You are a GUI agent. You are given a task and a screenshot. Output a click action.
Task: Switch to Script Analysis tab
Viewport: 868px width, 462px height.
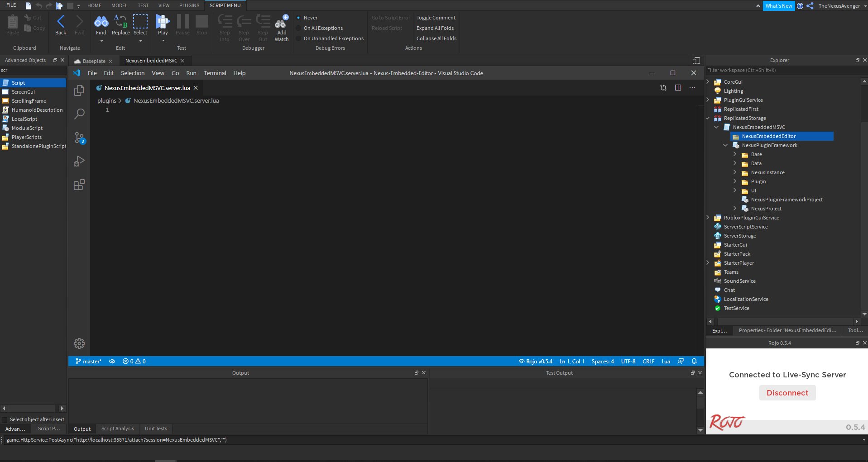pyautogui.click(x=118, y=429)
